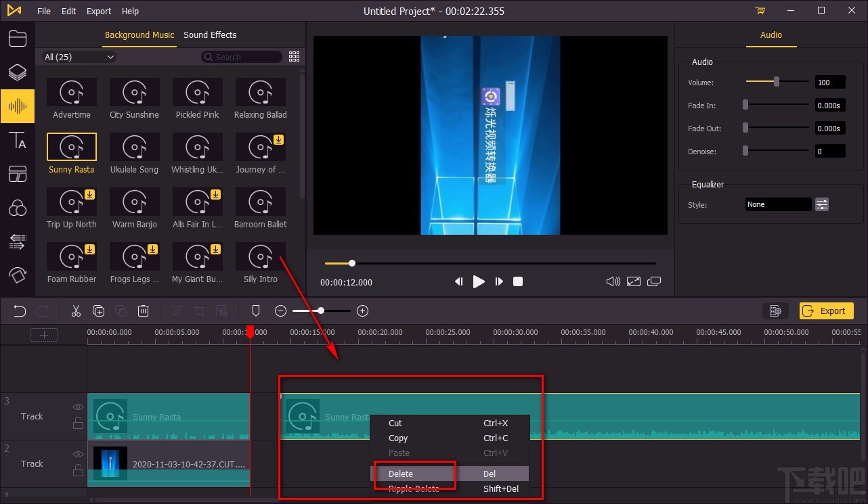Viewport: 868px width, 504px height.
Task: Click the trash delete icon in timeline toolbar
Action: (143, 311)
